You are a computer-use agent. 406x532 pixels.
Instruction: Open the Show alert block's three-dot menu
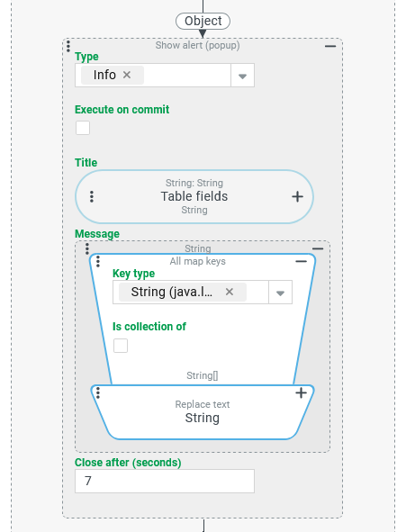coord(68,46)
